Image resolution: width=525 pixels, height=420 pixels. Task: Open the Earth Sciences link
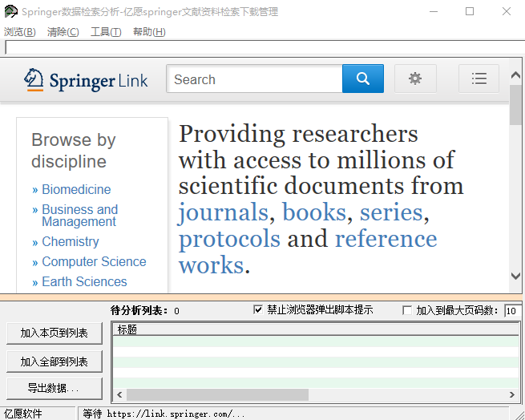coord(84,281)
